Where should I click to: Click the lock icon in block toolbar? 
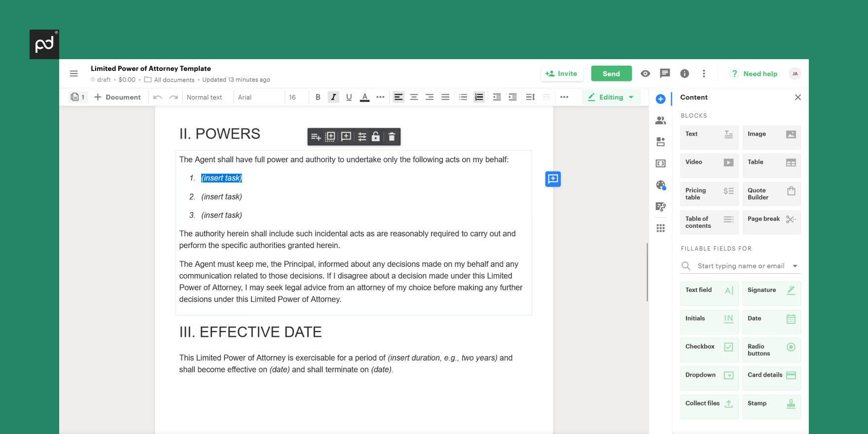[x=376, y=137]
